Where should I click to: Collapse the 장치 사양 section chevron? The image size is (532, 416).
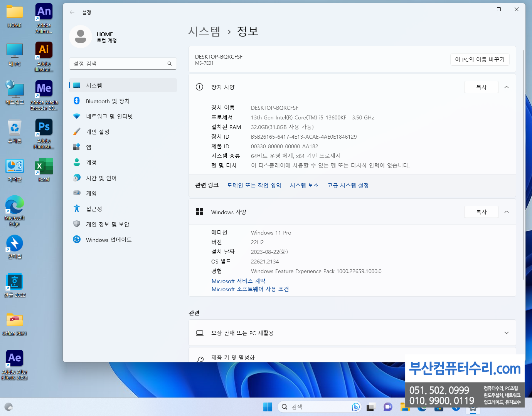pos(507,87)
